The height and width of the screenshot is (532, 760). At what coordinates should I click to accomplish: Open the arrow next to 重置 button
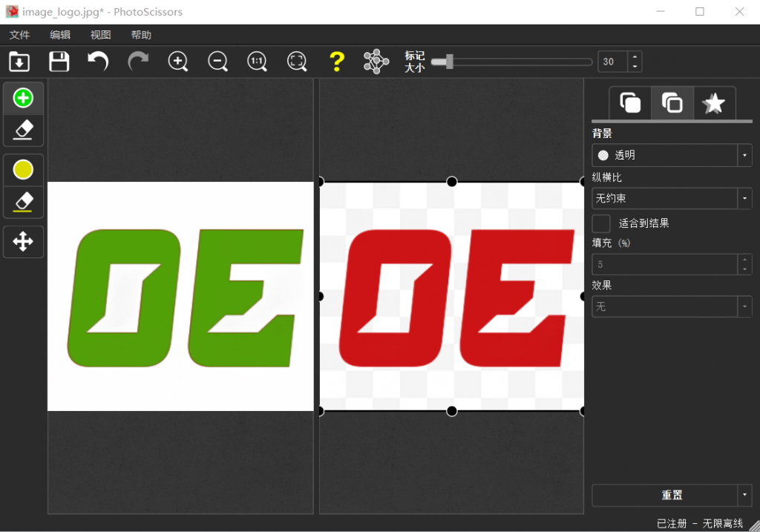coord(744,495)
